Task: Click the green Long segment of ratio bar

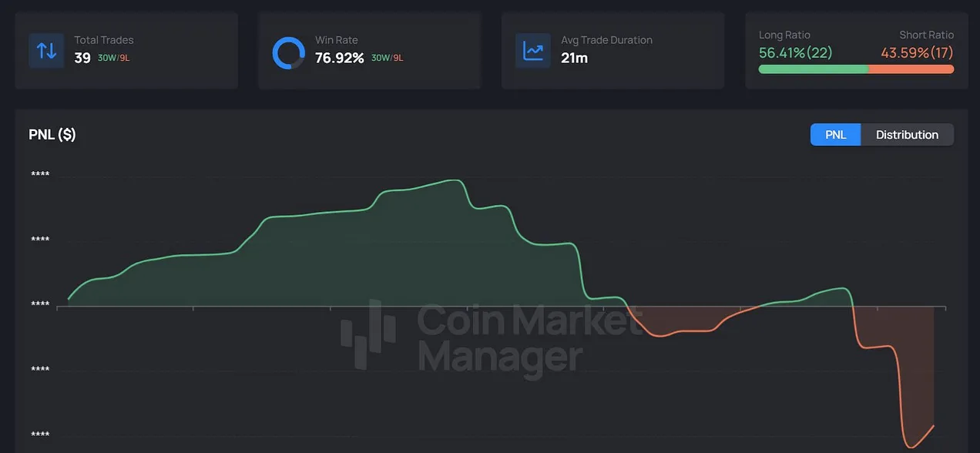Action: click(x=813, y=69)
